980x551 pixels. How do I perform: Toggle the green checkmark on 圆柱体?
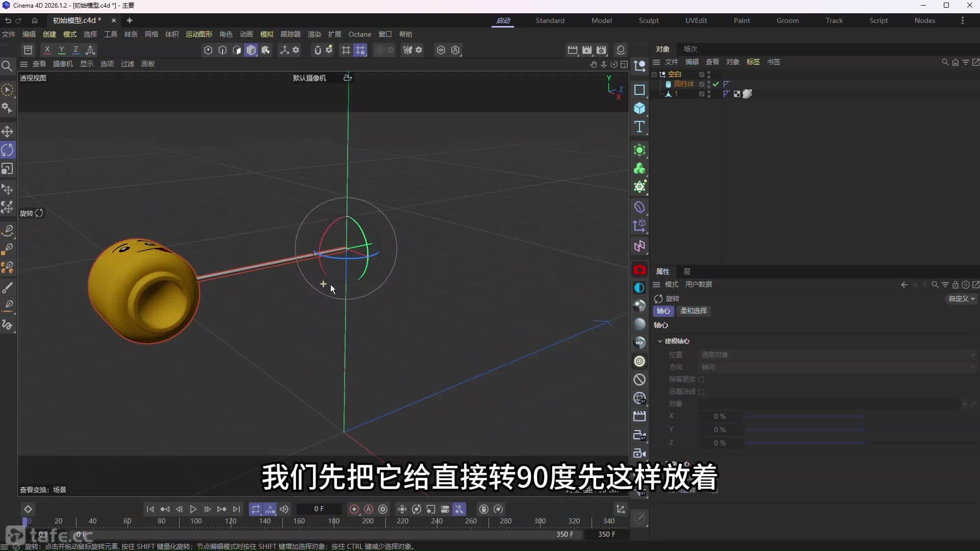click(716, 84)
